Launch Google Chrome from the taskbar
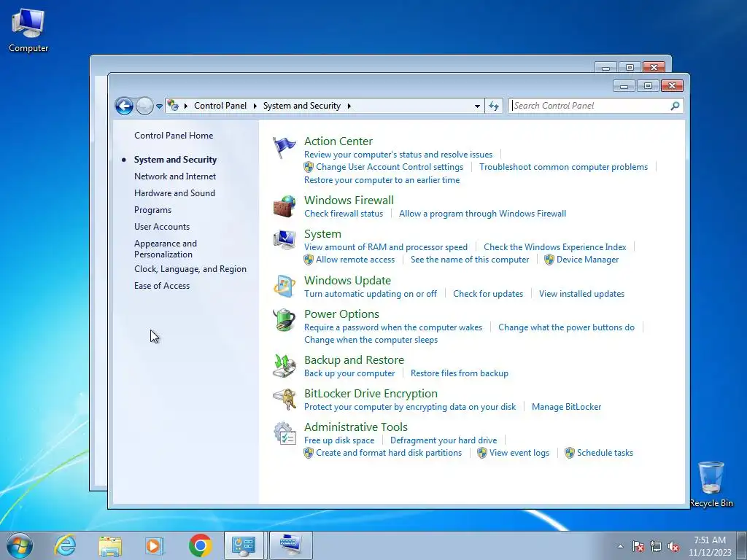Image resolution: width=747 pixels, height=560 pixels. pyautogui.click(x=201, y=545)
